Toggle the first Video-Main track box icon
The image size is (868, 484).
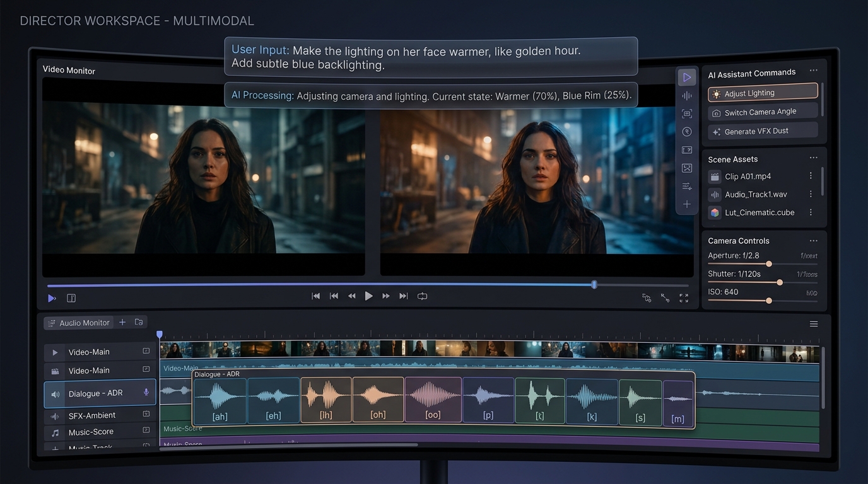click(x=146, y=351)
